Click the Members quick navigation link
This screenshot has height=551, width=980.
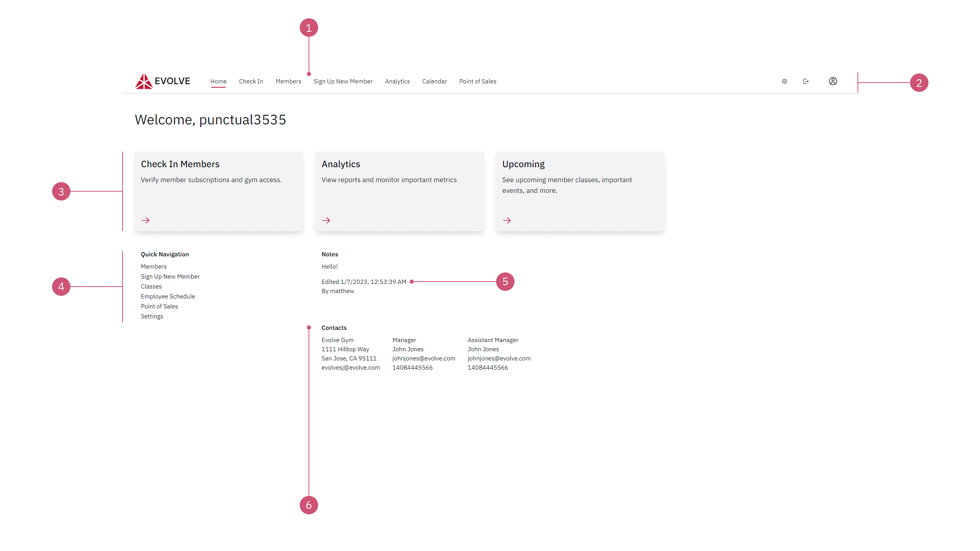coord(153,266)
